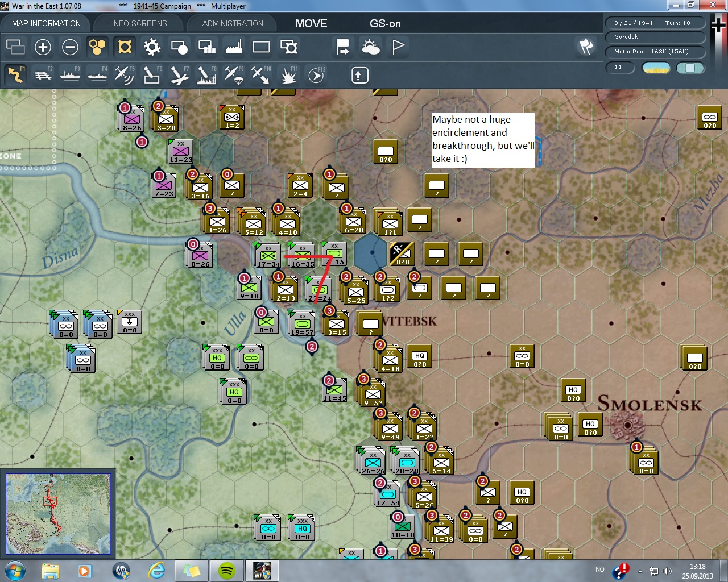728x582 pixels.
Task: Click the up-arrow box toolbar icon
Action: click(x=359, y=75)
